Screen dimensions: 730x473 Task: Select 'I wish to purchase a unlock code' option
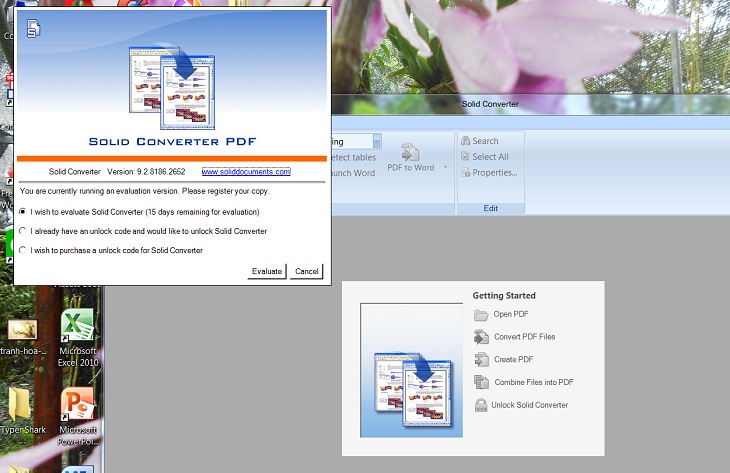tap(22, 250)
